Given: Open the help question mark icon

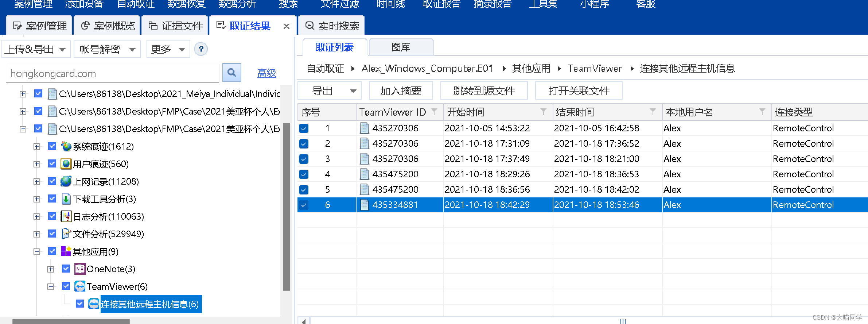Looking at the screenshot, I should [201, 49].
